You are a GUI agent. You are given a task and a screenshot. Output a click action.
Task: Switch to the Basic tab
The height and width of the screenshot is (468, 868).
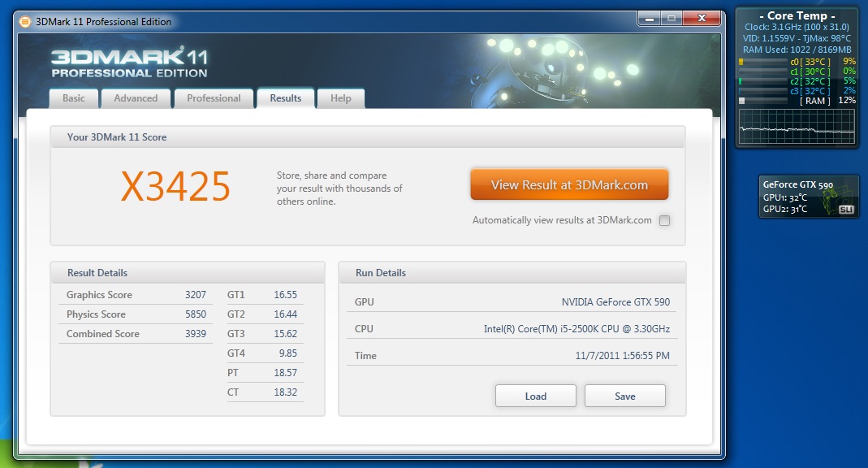pos(74,98)
